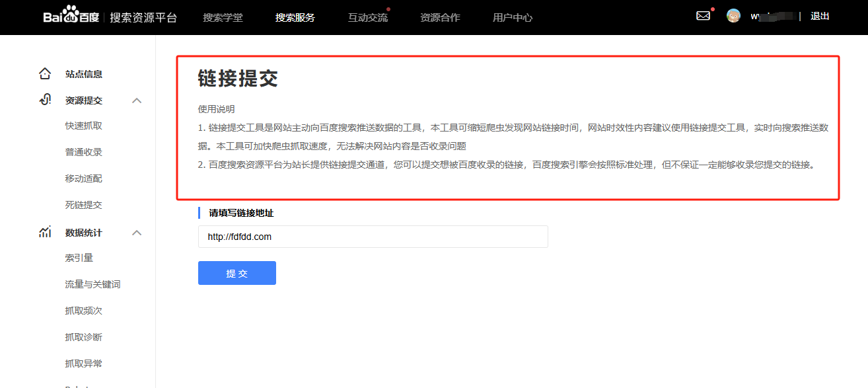Open the 搜索学堂 menu

coord(223,18)
